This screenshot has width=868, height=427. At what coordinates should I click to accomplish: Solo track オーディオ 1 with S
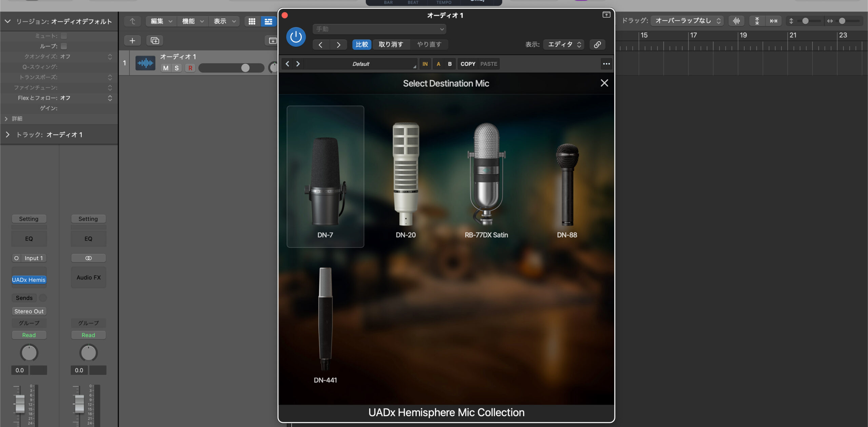[x=177, y=68]
